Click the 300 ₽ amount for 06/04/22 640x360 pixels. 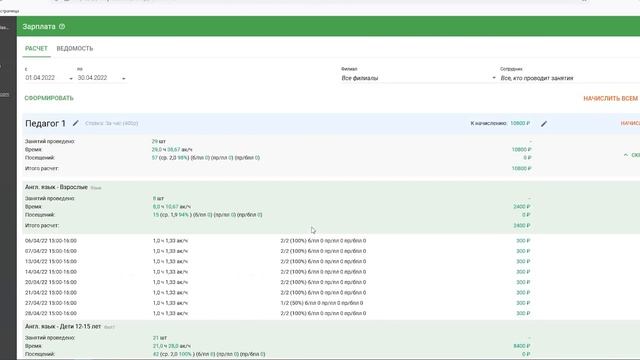point(523,241)
